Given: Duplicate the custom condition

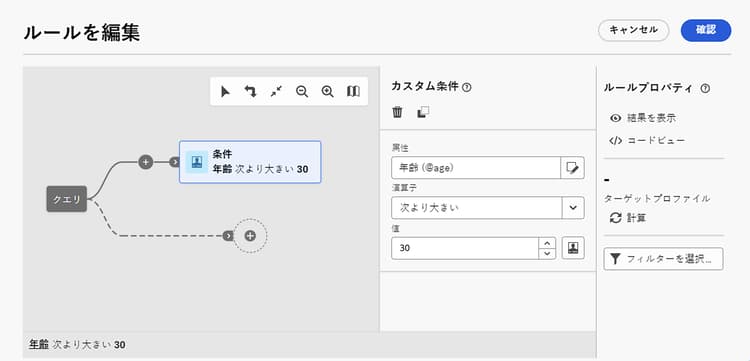Looking at the screenshot, I should [x=423, y=112].
